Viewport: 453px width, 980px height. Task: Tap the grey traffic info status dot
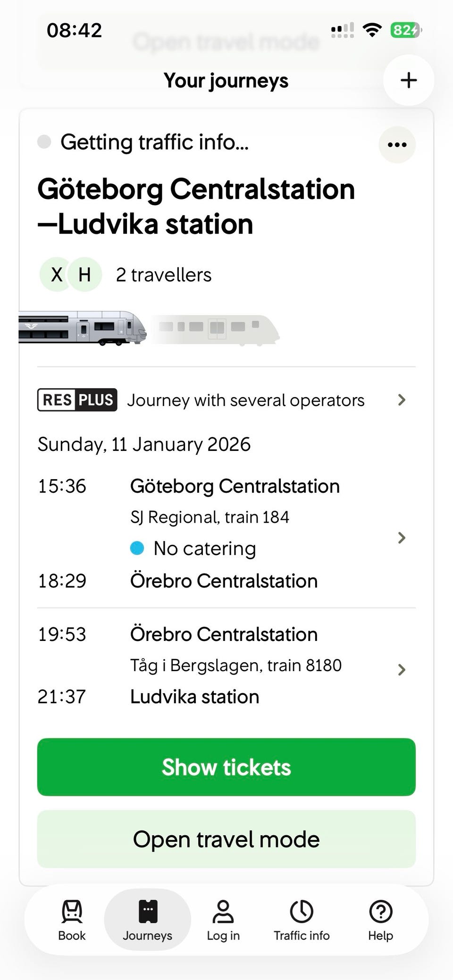tap(44, 141)
